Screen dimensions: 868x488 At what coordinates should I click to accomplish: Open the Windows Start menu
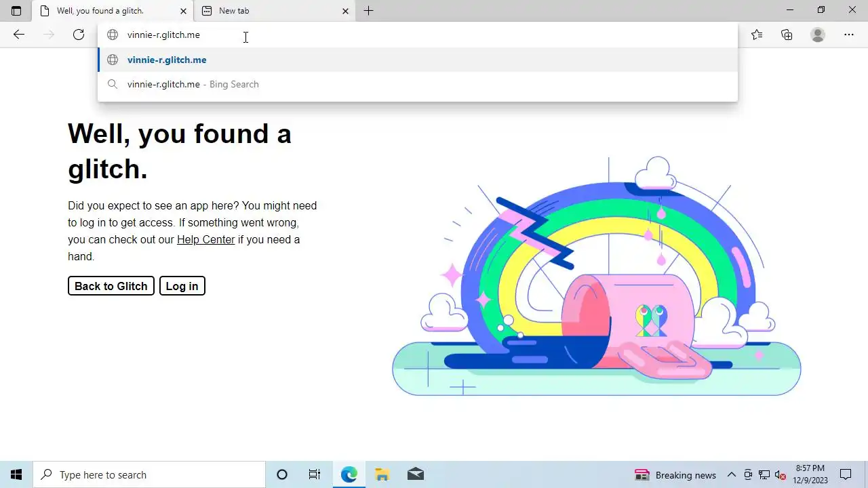[x=16, y=474]
